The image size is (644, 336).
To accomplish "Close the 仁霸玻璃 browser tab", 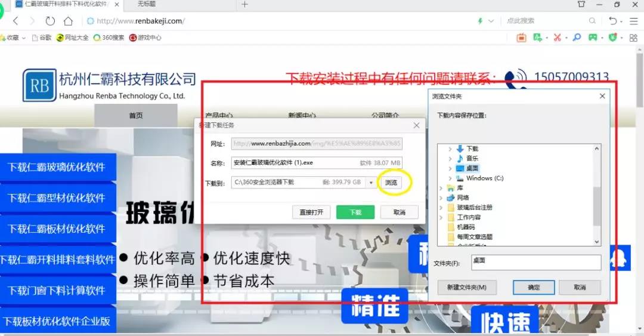I will tap(117, 5).
